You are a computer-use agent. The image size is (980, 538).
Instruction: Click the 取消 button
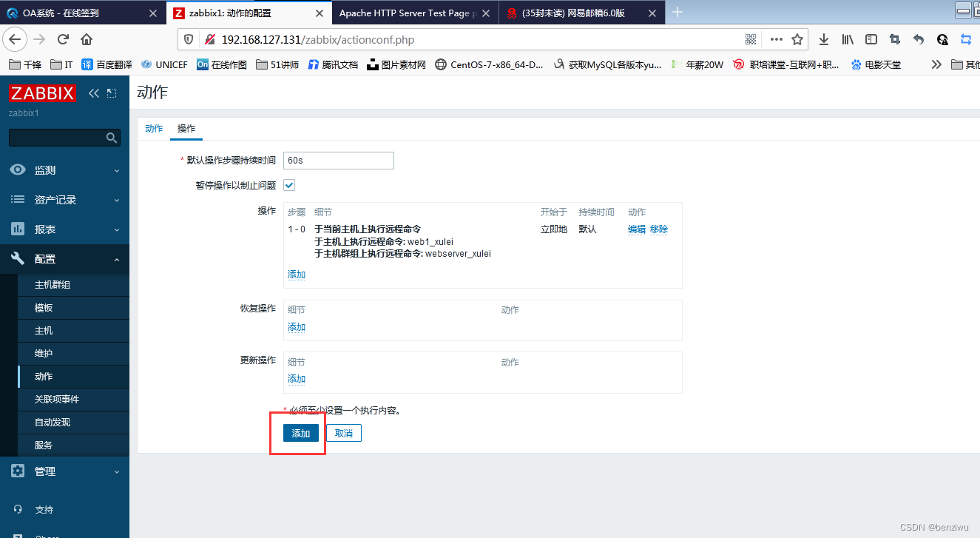(344, 433)
